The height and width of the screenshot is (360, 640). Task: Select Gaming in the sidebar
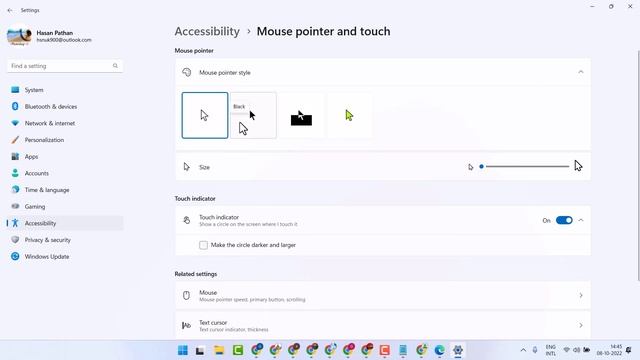coord(65,207)
